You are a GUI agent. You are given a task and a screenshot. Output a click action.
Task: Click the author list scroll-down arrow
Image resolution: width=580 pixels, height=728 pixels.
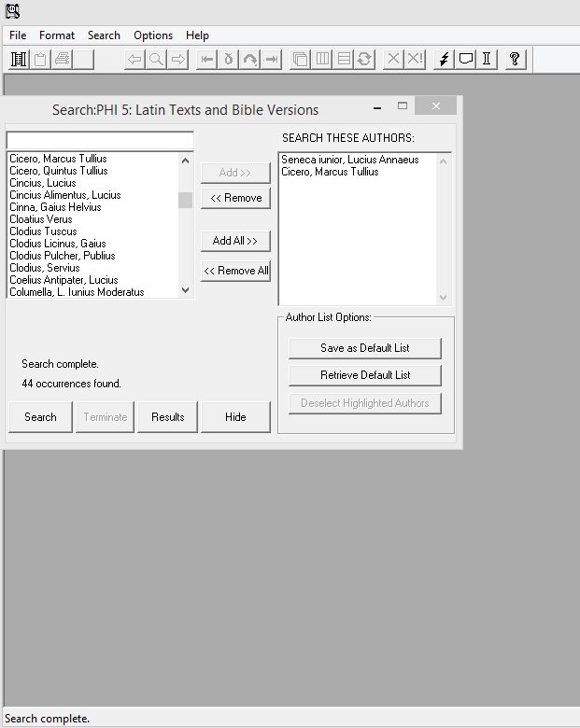point(185,290)
